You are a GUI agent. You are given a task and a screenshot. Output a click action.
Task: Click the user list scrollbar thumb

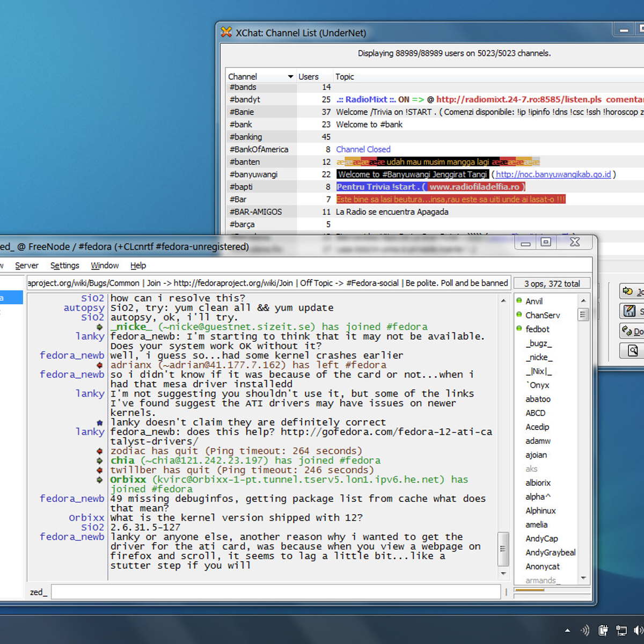[x=583, y=314]
